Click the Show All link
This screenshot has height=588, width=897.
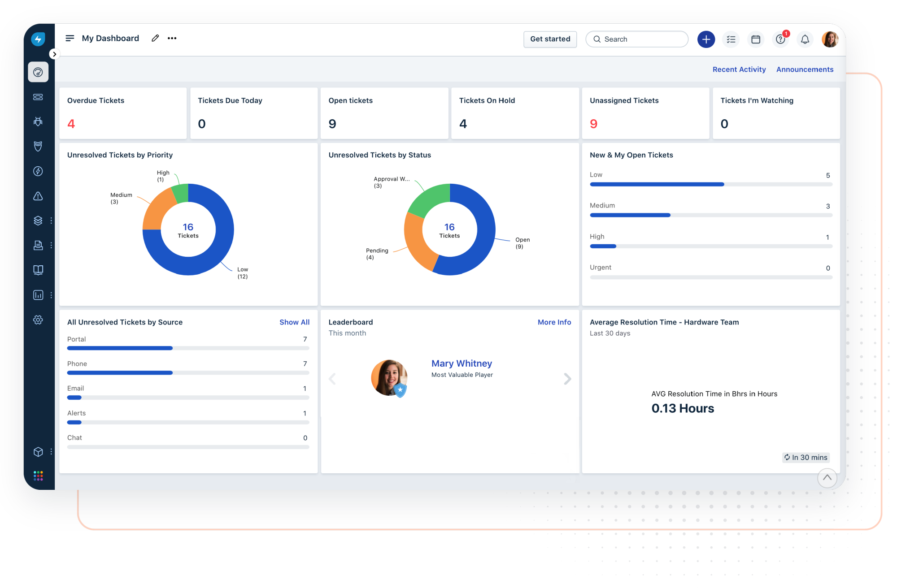(x=294, y=322)
